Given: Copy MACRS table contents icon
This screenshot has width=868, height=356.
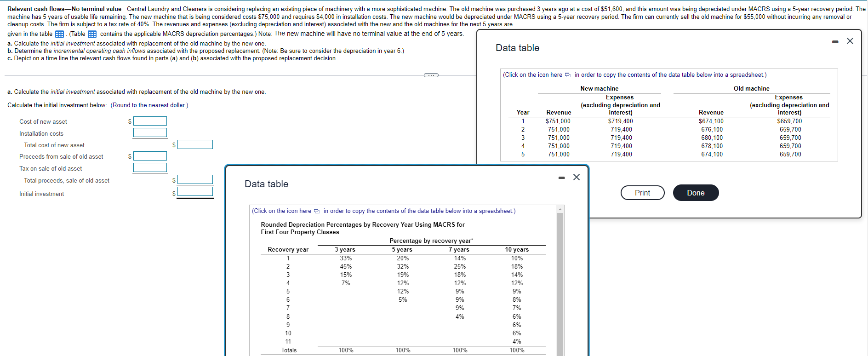Looking at the screenshot, I should point(317,211).
